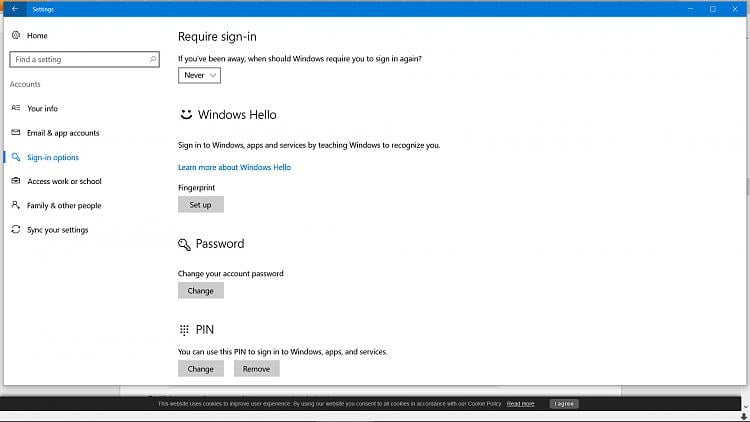Click Change button under PIN

(x=201, y=369)
